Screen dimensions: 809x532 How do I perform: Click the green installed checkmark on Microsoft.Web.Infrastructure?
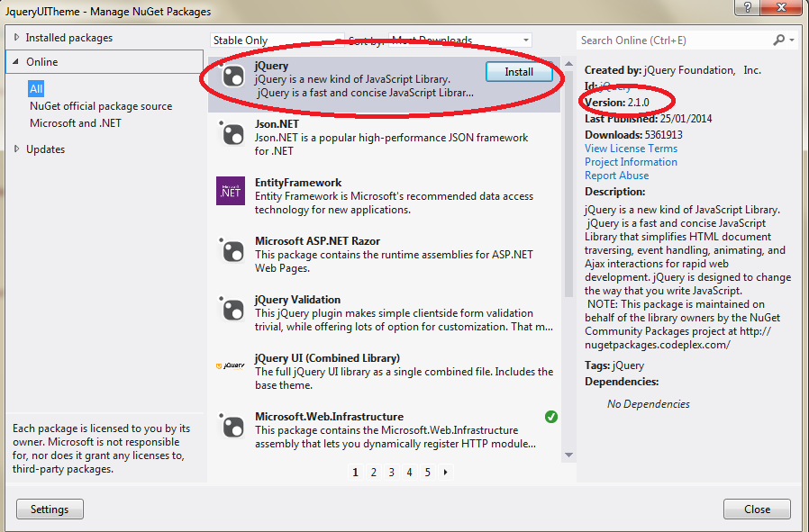pyautogui.click(x=549, y=417)
